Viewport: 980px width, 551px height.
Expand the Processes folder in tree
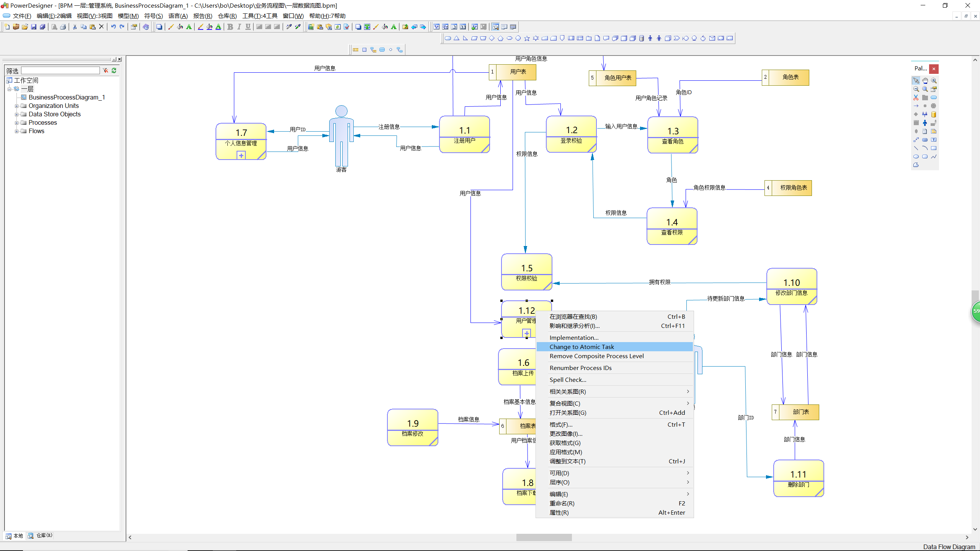[16, 123]
